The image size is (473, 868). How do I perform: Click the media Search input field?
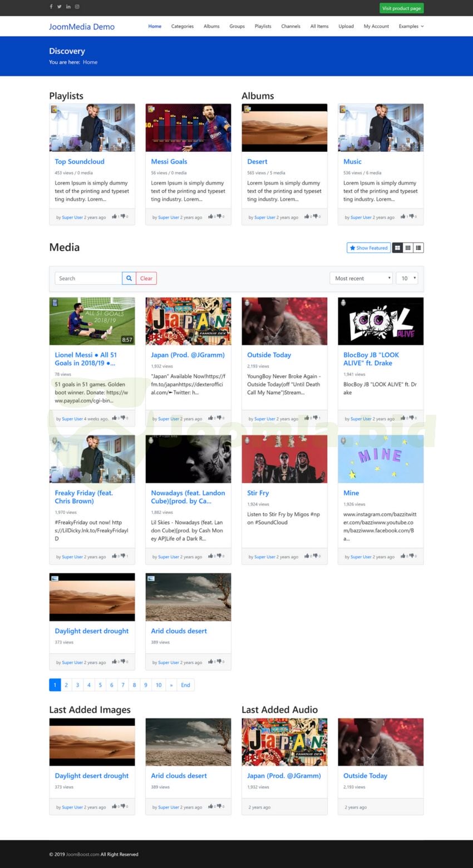(88, 279)
